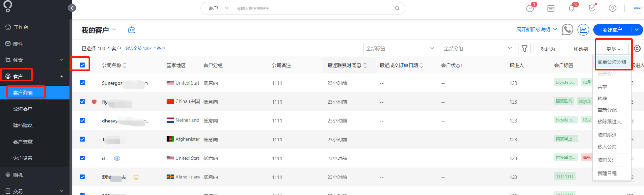Screen dimensions: 644x195
Task: Choose 共享 from the 更多 menu
Action: (612, 87)
